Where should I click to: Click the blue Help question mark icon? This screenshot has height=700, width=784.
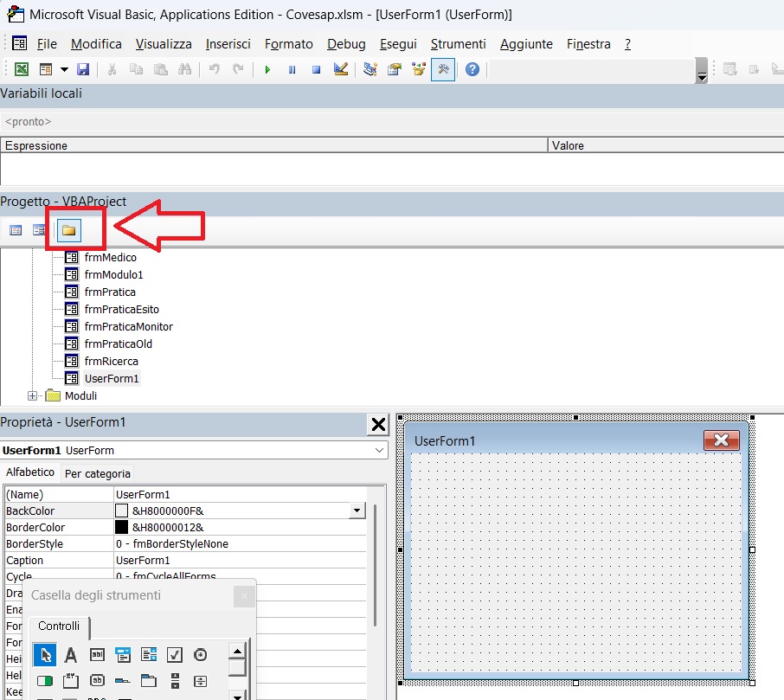pyautogui.click(x=472, y=69)
